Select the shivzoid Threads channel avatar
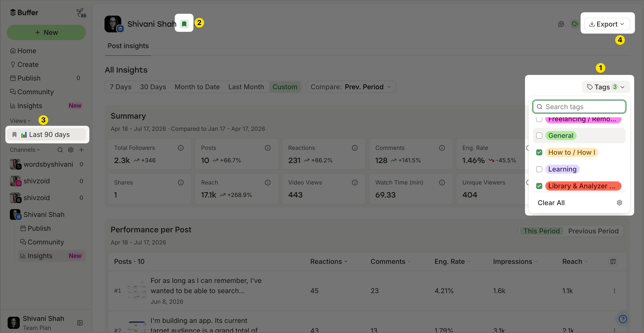This screenshot has width=644, height=333. click(x=15, y=198)
